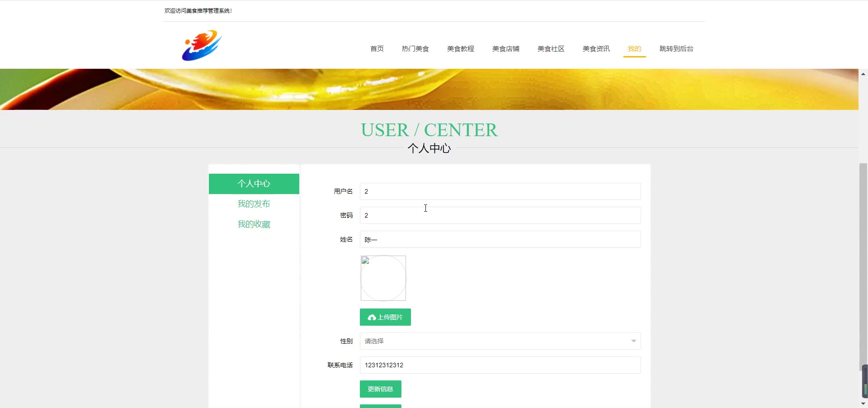Open 我的发布 sidebar item
Image resolution: width=868 pixels, height=408 pixels.
254,204
